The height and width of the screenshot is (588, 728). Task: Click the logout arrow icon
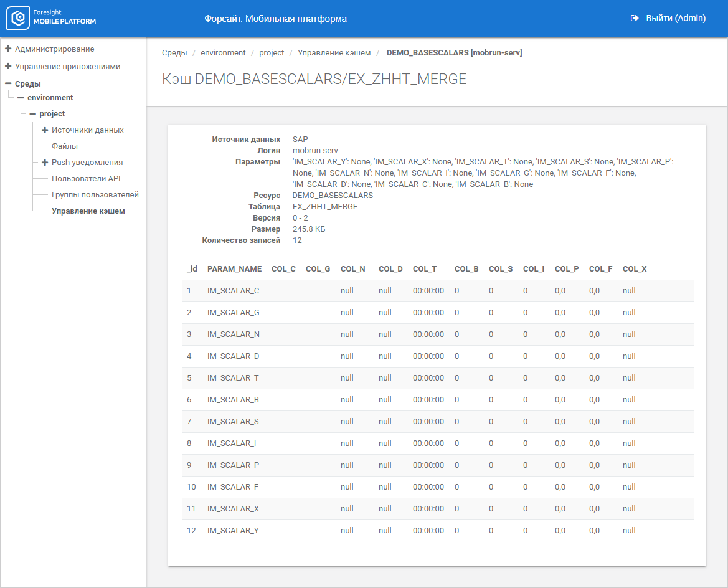pyautogui.click(x=635, y=19)
